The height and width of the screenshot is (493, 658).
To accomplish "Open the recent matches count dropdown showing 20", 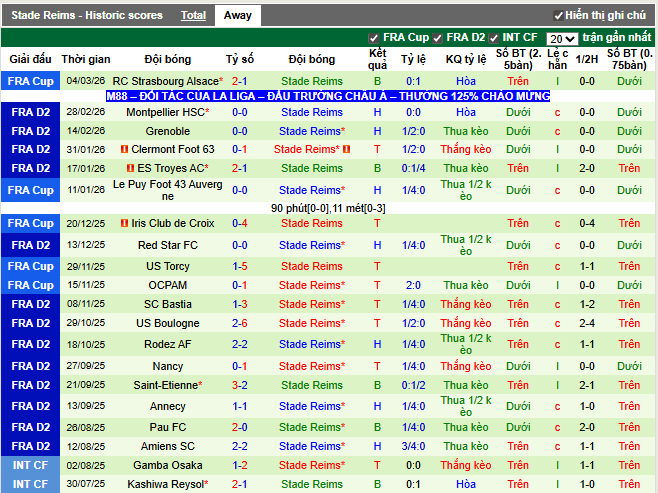I will (561, 39).
